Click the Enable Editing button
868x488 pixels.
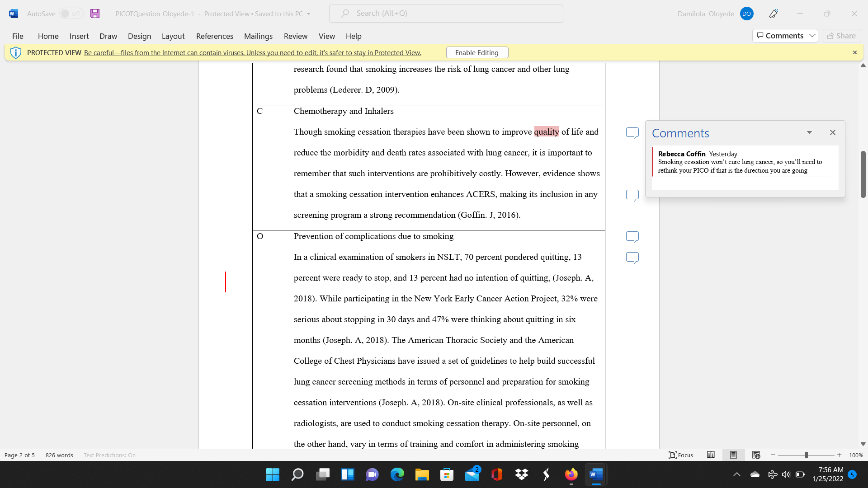click(477, 52)
